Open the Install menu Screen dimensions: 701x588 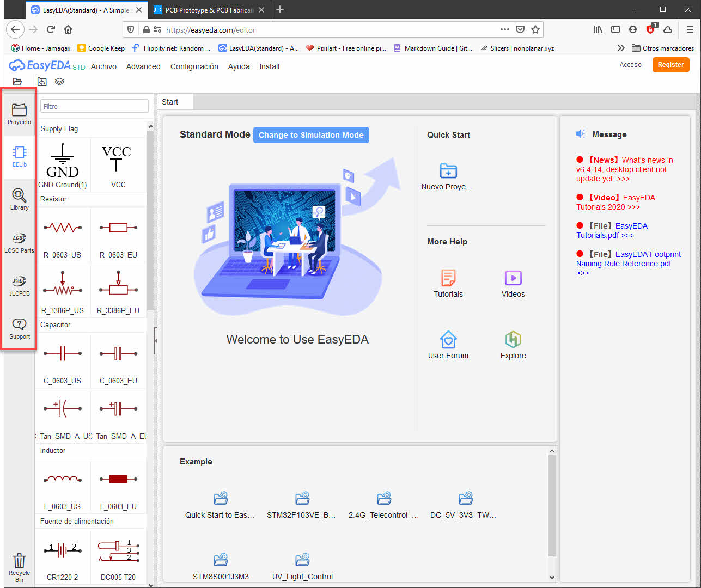(269, 66)
